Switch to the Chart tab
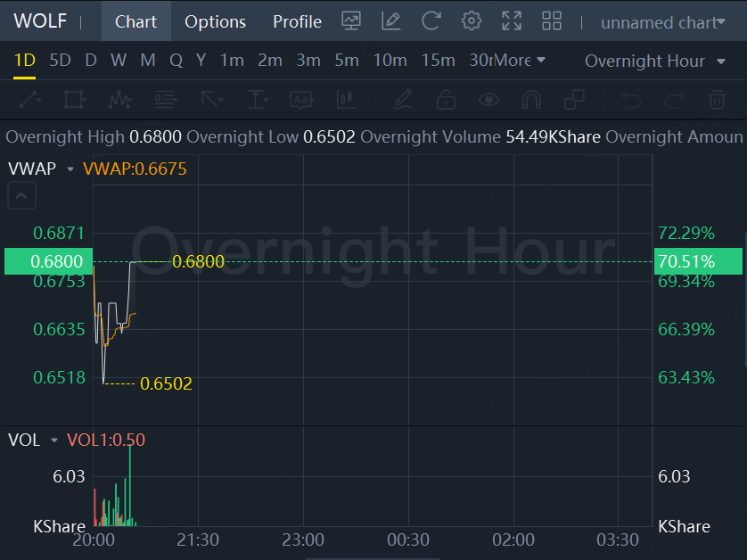This screenshot has width=747, height=560. 135,21
